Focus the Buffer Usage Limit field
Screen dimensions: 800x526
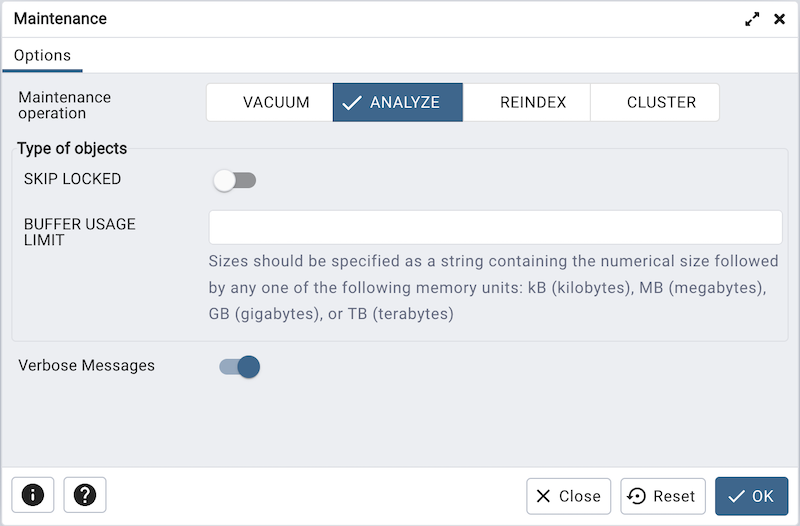click(x=495, y=227)
